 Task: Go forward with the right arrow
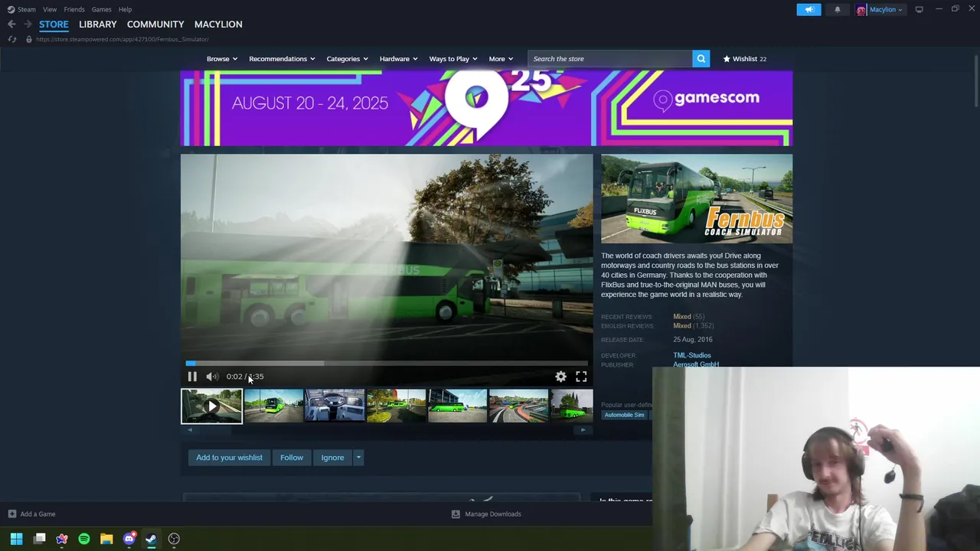click(28, 24)
